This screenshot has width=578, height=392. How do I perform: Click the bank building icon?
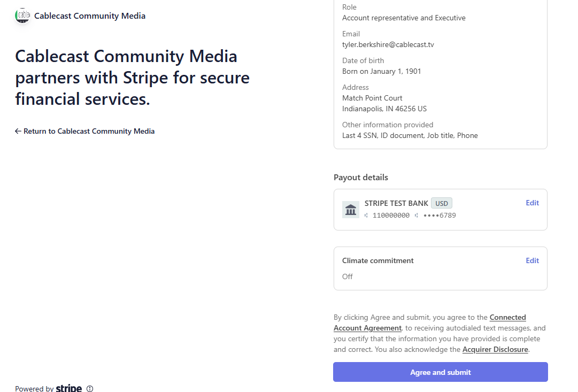(x=351, y=210)
